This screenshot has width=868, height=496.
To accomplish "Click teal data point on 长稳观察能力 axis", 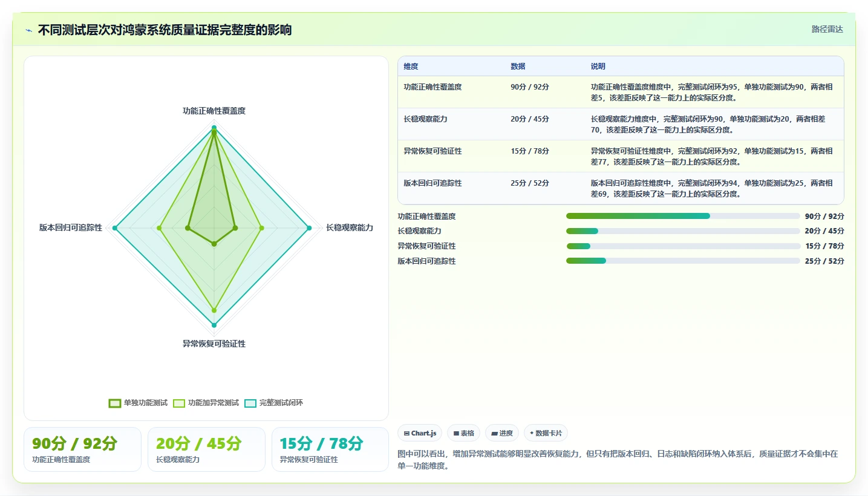I will point(309,228).
